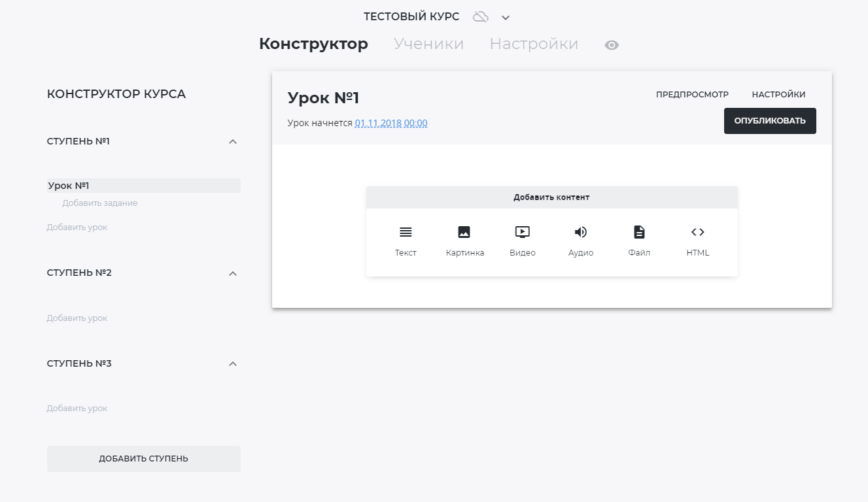The image size is (868, 502).
Task: Add an HTML code block
Action: 697,241
